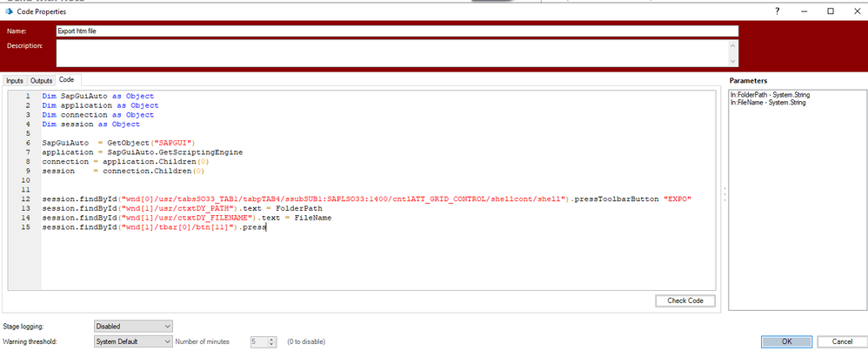Select parameter In:FolderPath - System.String
868x351 pixels.
point(770,96)
